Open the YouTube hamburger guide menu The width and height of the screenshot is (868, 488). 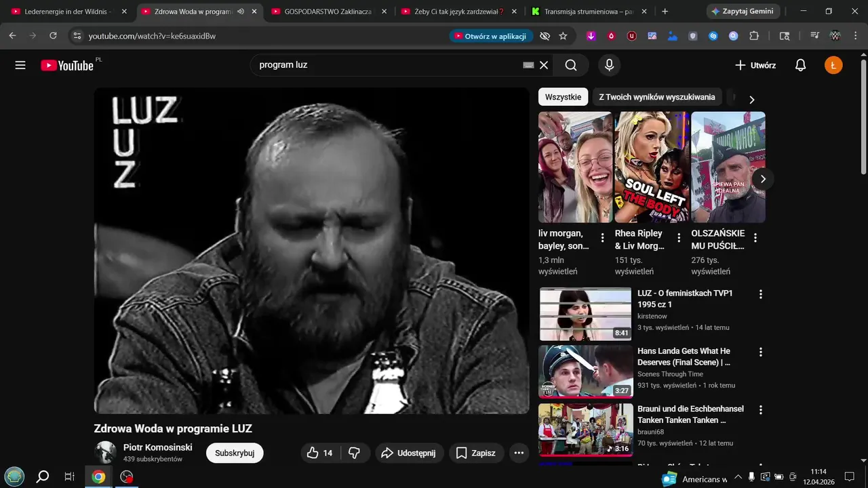coord(20,65)
